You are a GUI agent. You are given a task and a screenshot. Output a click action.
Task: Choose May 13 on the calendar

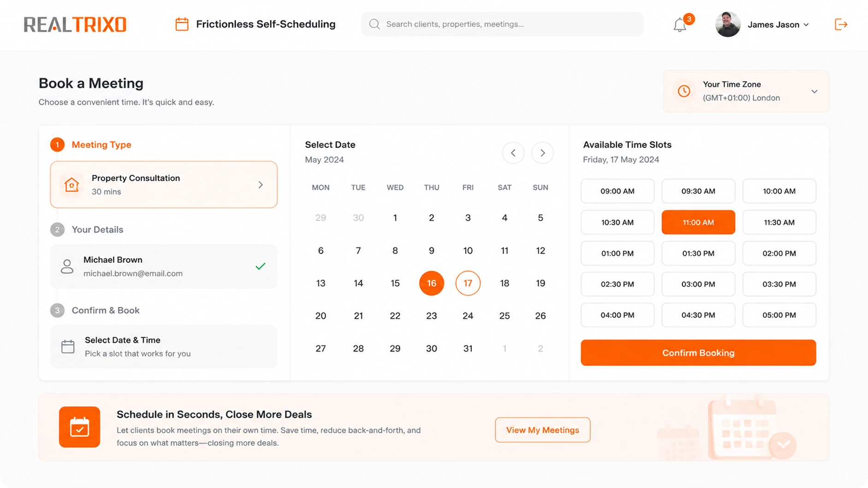321,283
